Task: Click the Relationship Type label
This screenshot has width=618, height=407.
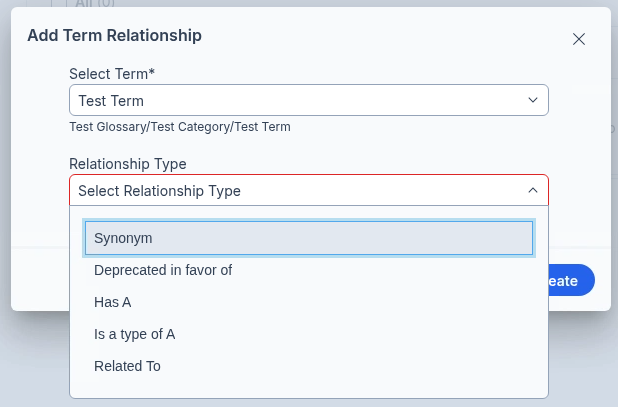Action: 128,164
